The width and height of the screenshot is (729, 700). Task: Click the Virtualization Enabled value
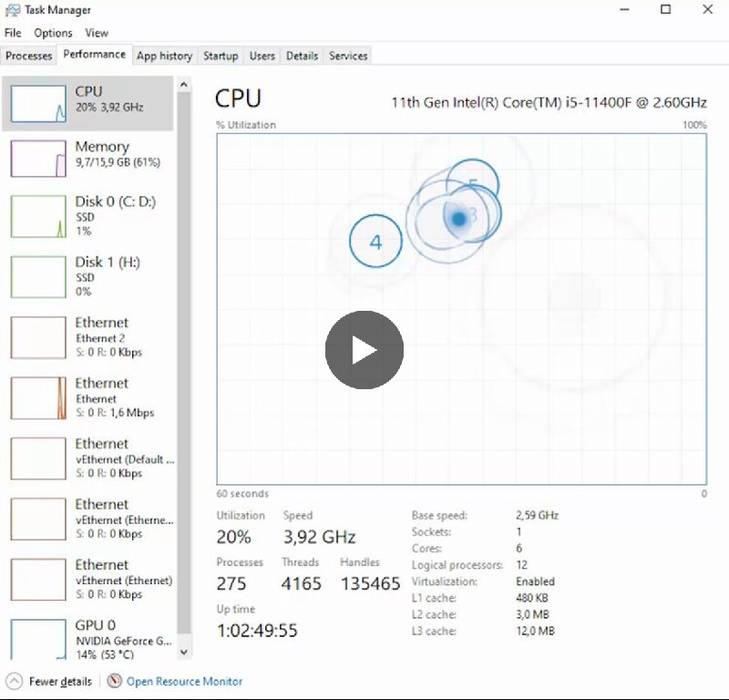pyautogui.click(x=535, y=582)
